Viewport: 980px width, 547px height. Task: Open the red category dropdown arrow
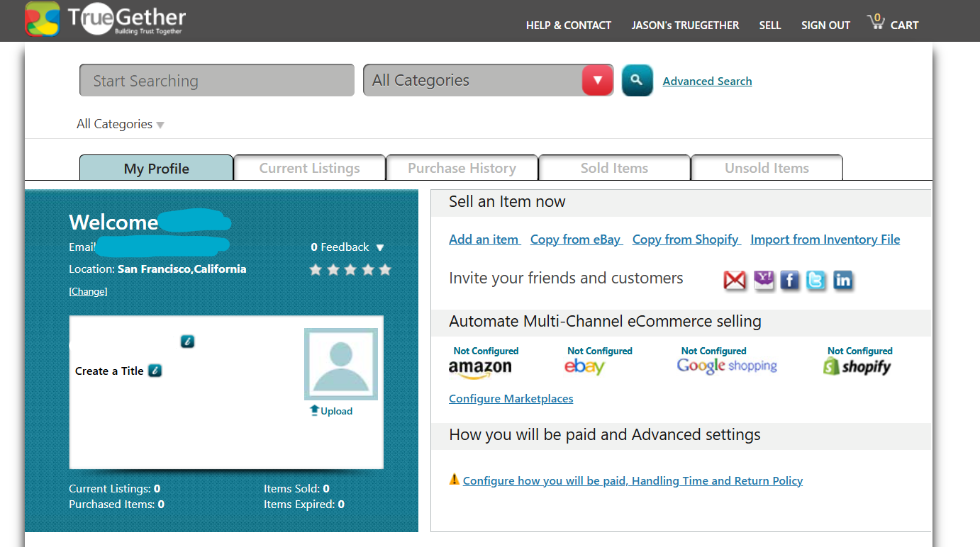tap(597, 80)
